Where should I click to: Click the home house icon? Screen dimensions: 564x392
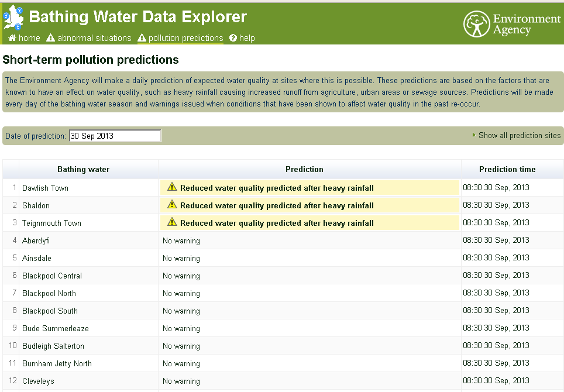pyautogui.click(x=12, y=38)
